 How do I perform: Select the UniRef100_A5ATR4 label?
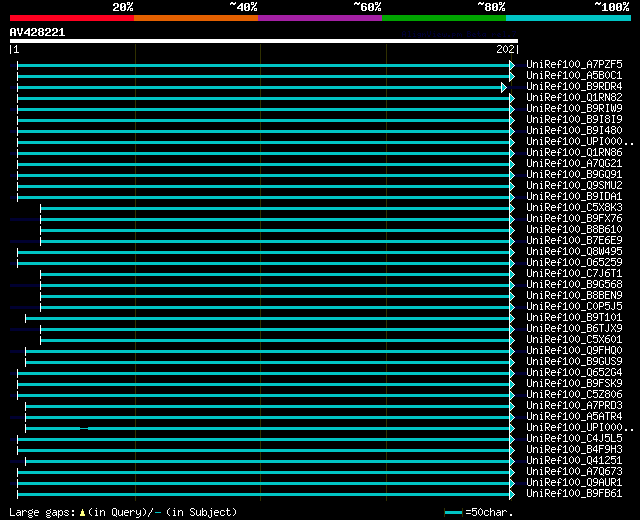click(574, 417)
